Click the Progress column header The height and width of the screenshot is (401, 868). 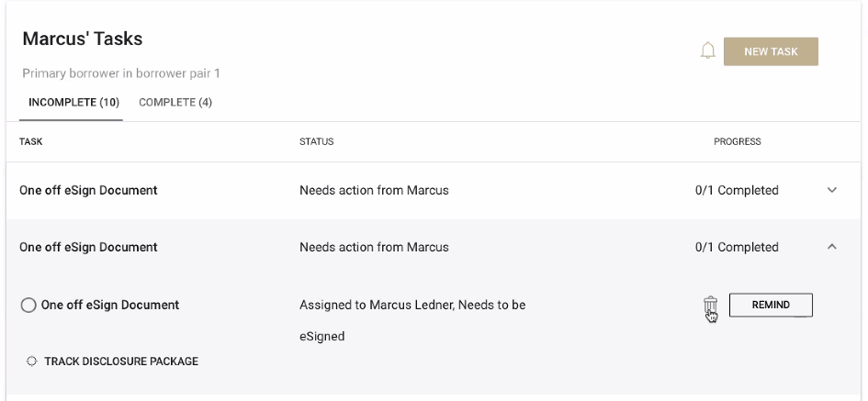click(737, 142)
